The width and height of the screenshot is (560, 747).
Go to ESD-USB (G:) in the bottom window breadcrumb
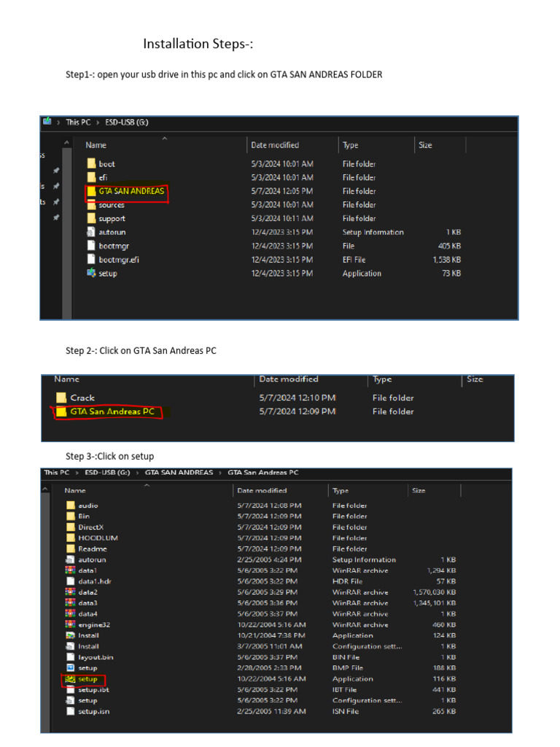coord(107,473)
